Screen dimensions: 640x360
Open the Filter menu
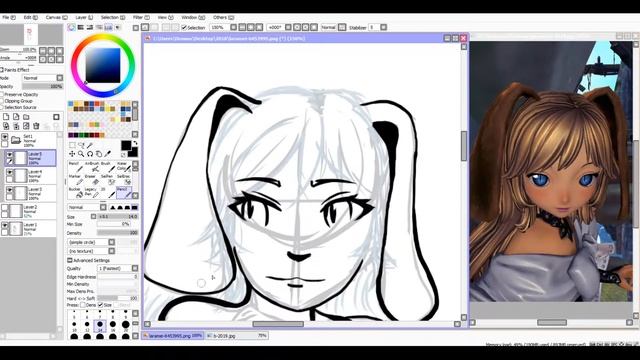coord(141,18)
